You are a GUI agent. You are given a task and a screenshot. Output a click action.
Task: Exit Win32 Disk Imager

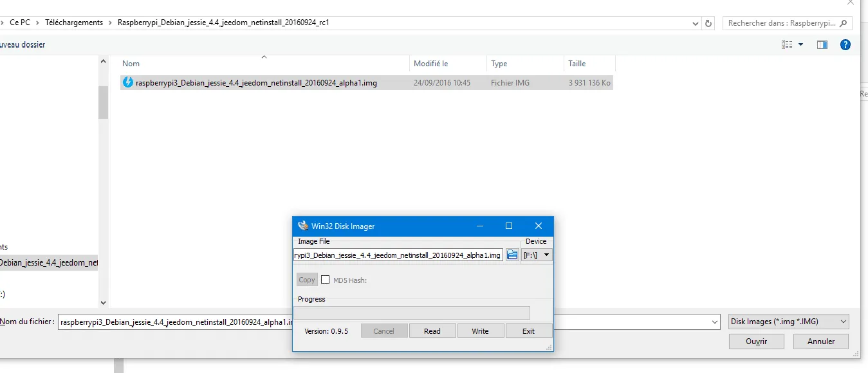click(x=528, y=331)
